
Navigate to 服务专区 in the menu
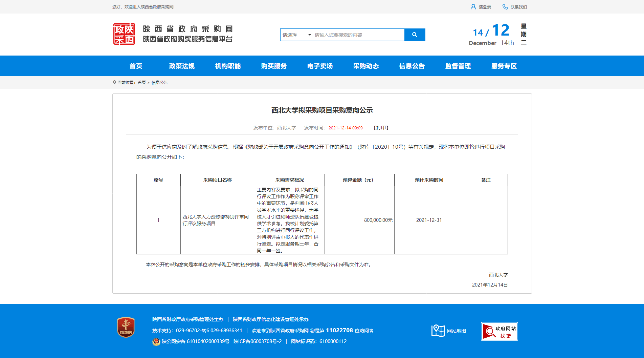click(x=504, y=66)
